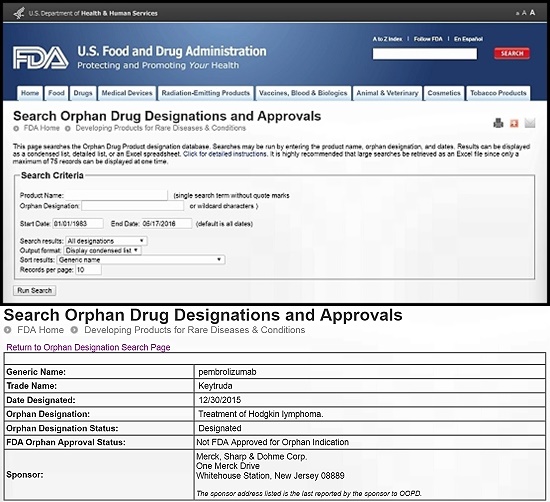Open the Follow FDA link
Image resolution: width=550 pixels, height=502 pixels.
coord(428,39)
